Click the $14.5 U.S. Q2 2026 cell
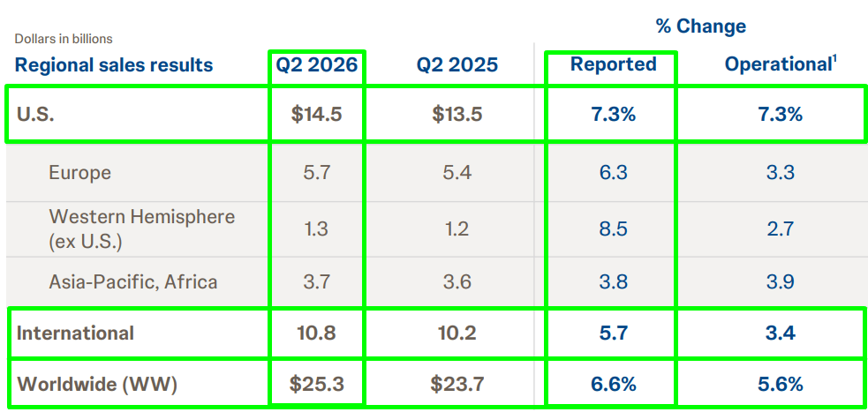Viewport: 868px width, 412px height. tap(317, 115)
